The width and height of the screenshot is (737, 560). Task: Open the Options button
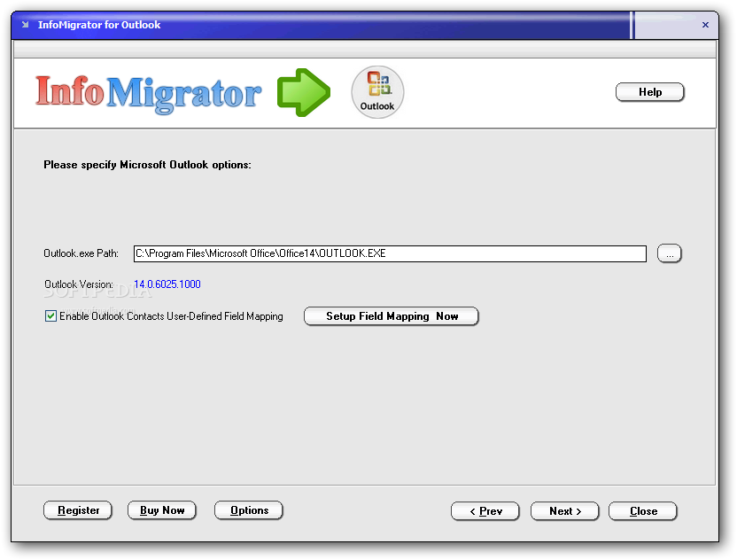pyautogui.click(x=249, y=510)
